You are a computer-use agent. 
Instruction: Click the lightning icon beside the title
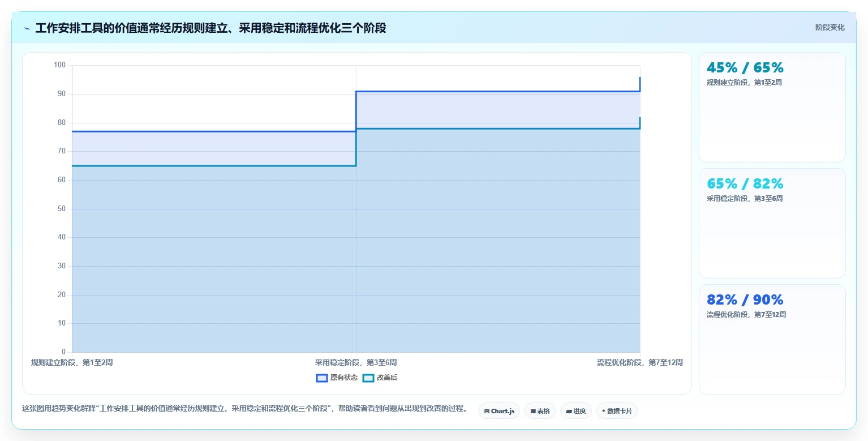point(27,28)
